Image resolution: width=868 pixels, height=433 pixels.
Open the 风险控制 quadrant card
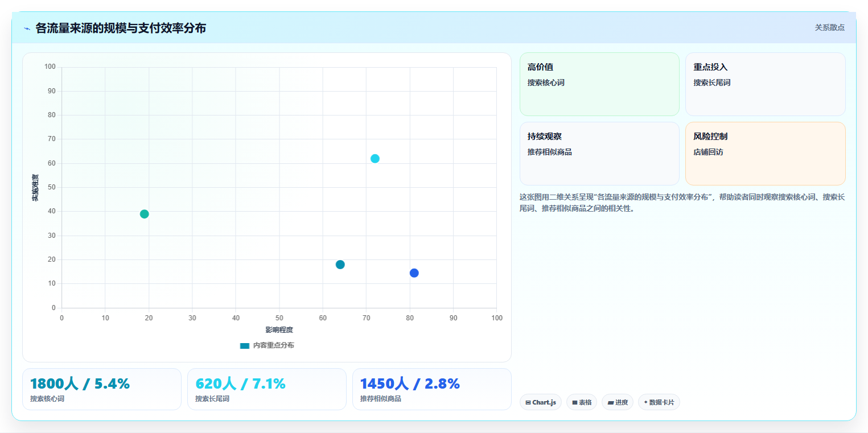[766, 154]
